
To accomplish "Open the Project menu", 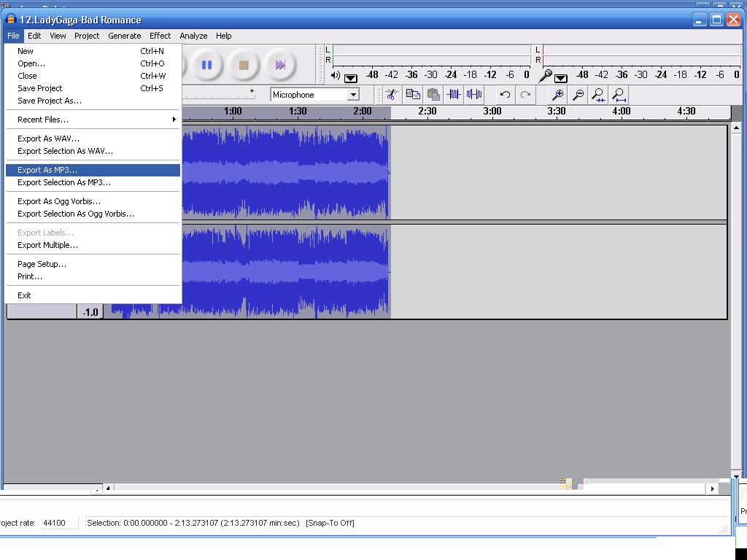I will pos(87,36).
